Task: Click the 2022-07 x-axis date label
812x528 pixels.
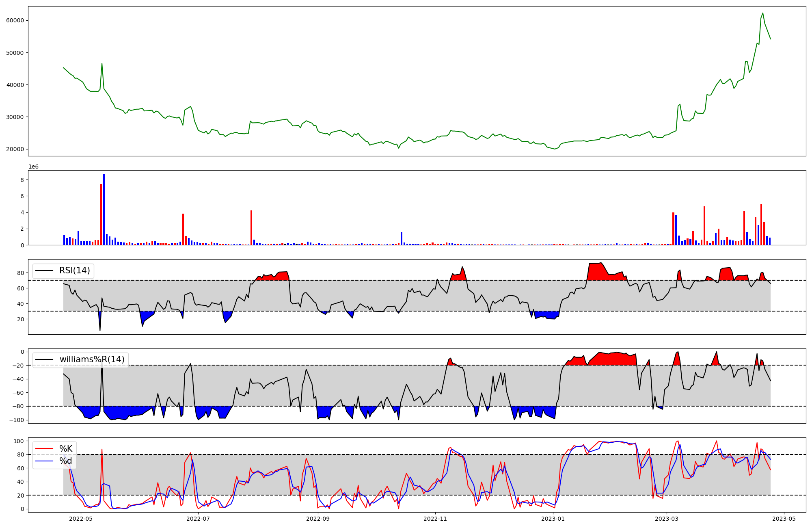Action: coord(198,519)
